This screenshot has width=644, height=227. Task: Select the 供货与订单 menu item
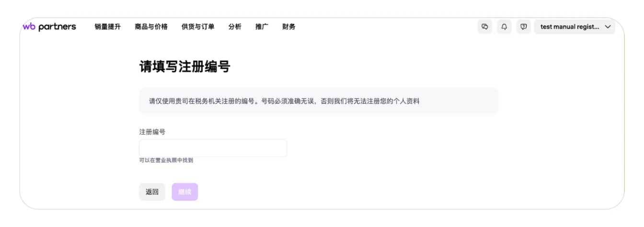click(198, 27)
